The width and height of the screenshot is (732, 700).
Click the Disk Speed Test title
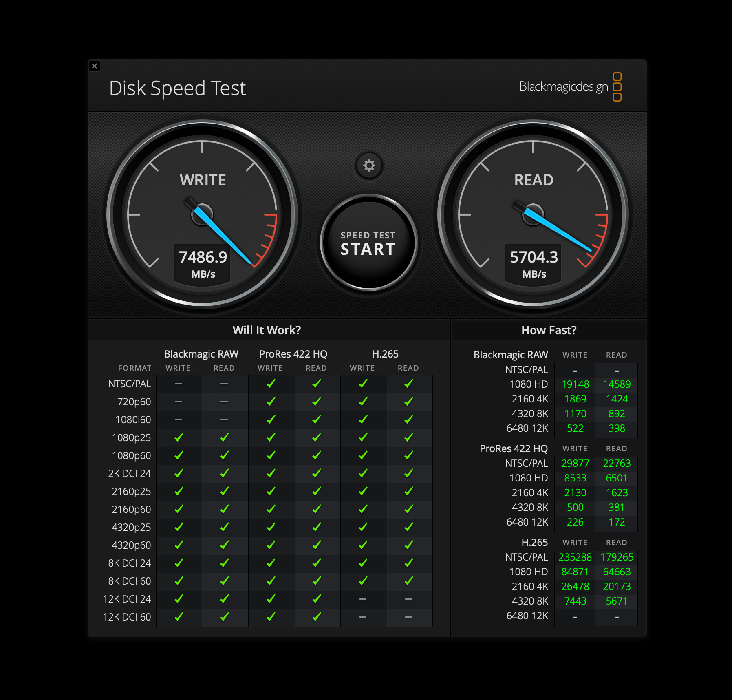177,88
